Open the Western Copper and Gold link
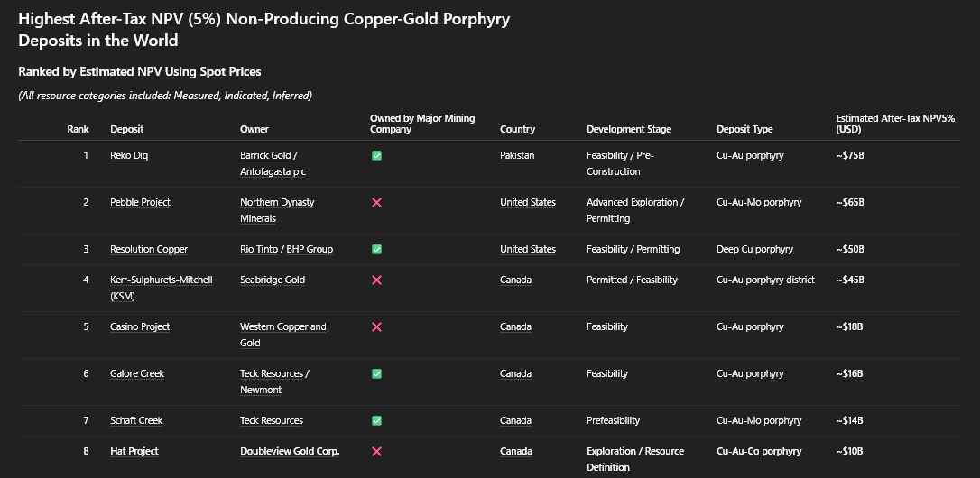Image resolution: width=980 pixels, height=478 pixels. tap(282, 335)
